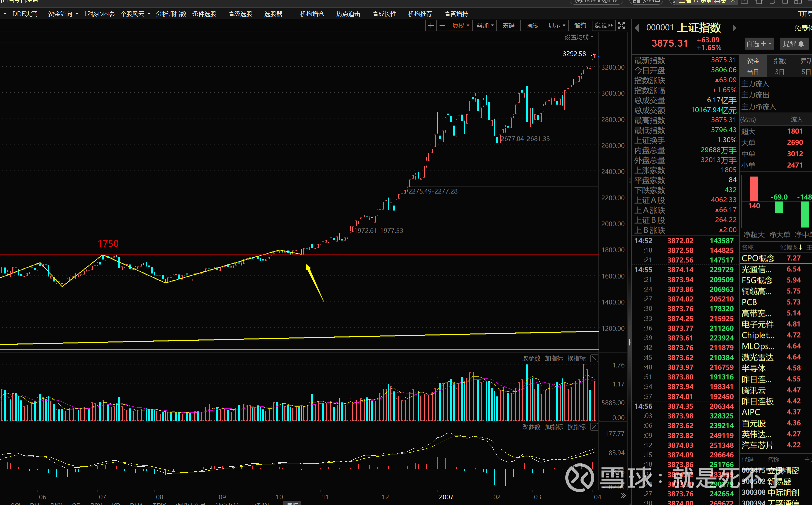Click the zoom-out minus chart button

(x=442, y=25)
